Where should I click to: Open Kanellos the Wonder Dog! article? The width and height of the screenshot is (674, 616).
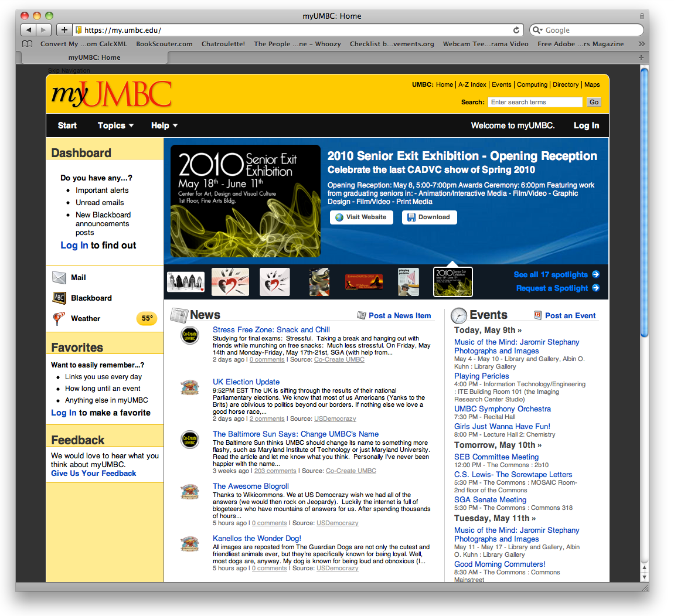[x=257, y=538]
